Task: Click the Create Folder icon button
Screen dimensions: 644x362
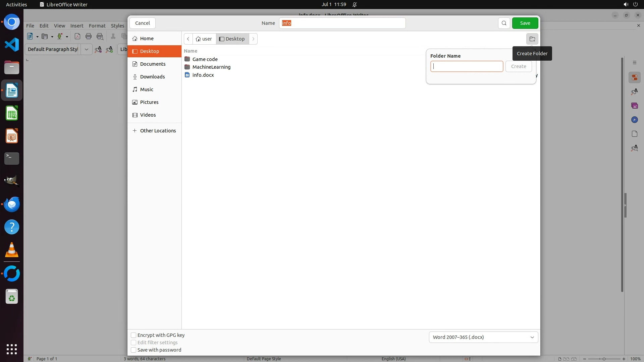Action: (x=532, y=39)
